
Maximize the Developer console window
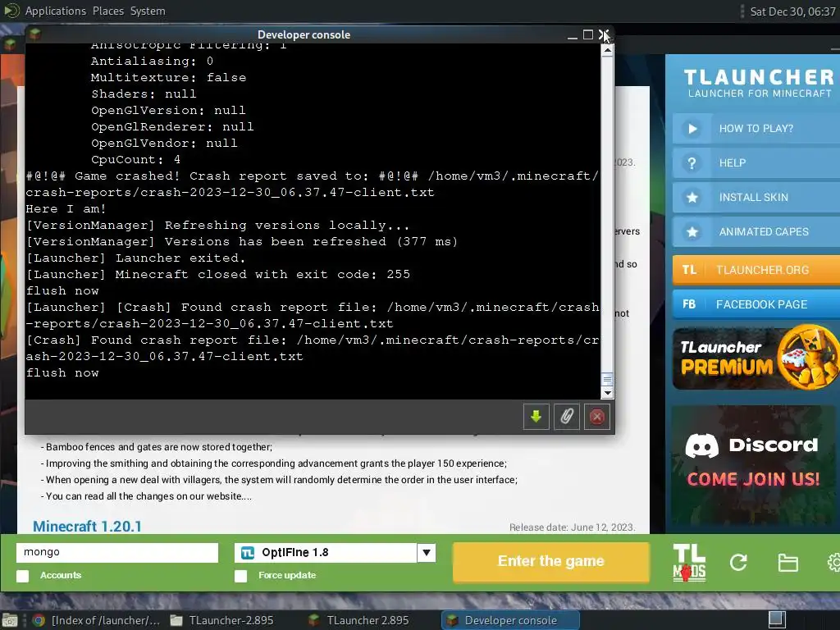(587, 34)
